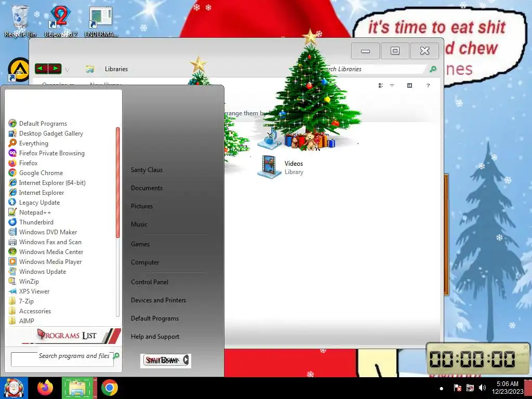Open recent locations dropdown in Libraries
Image resolution: width=532 pixels, height=399 pixels.
67,70
